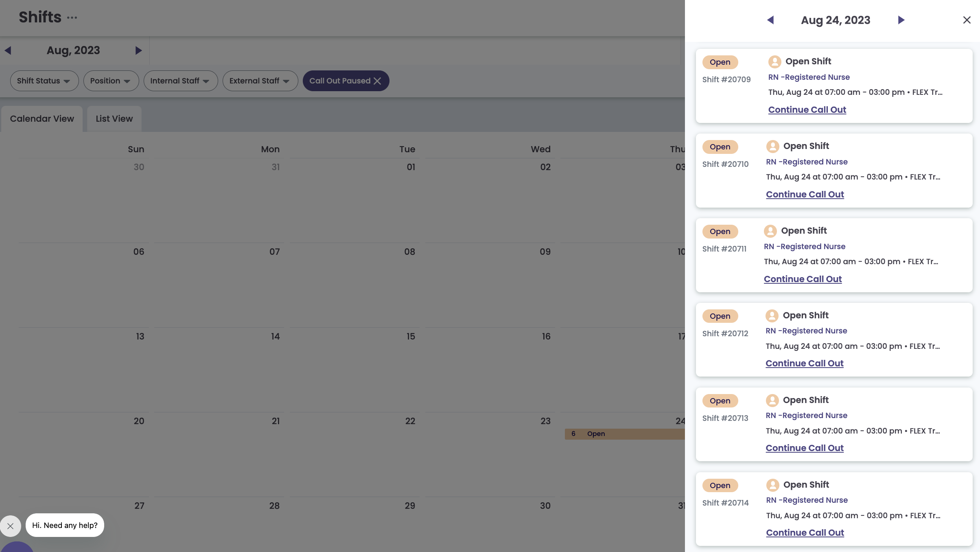Close the Aug 24 shift details panel
This screenshot has height=552, width=980.
coord(967,20)
